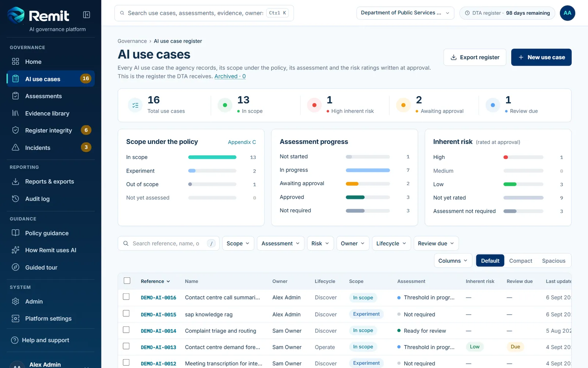
Task: Click the High inherent risk red dot icon
Action: tap(314, 105)
